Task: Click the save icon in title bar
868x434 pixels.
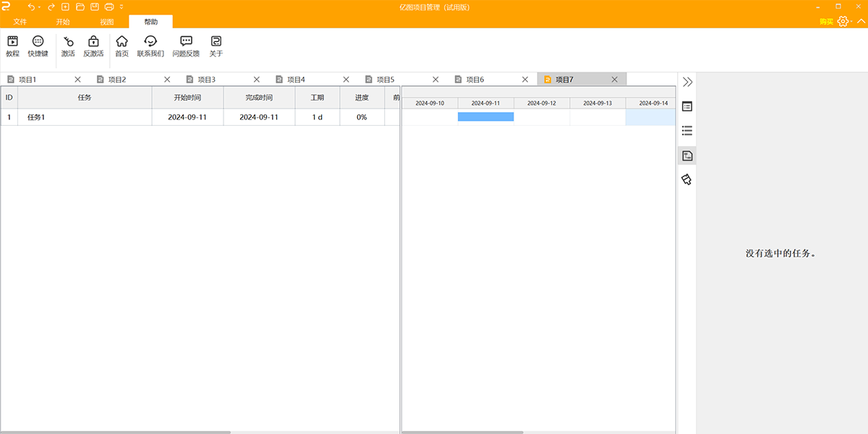Action: tap(94, 7)
